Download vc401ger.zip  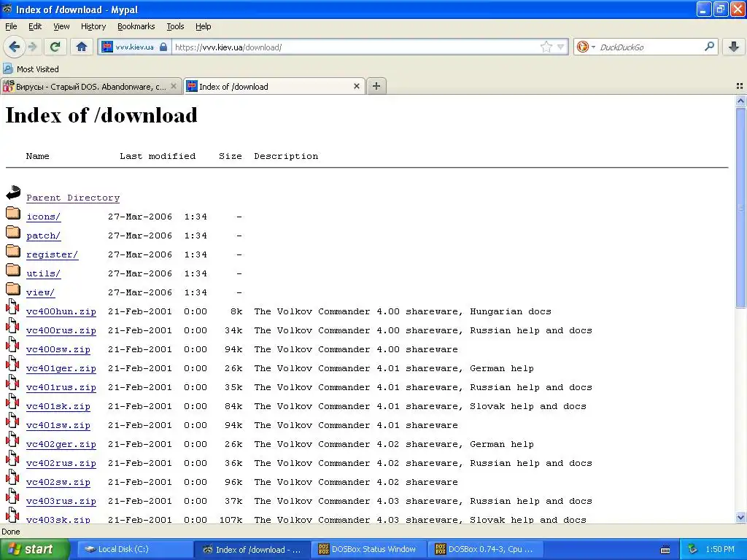(x=61, y=368)
